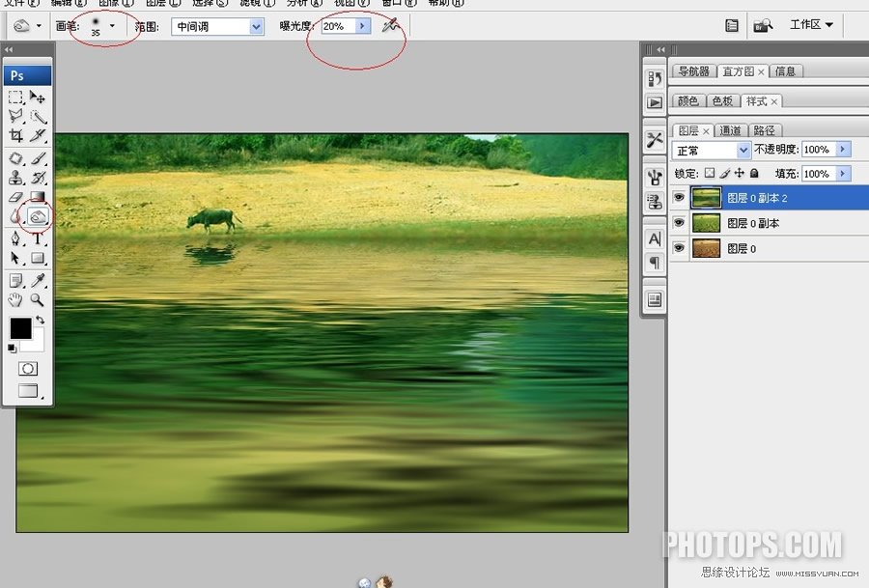Viewport: 869px width, 588px height.
Task: Open the Actions panel dock icon
Action: [x=655, y=102]
